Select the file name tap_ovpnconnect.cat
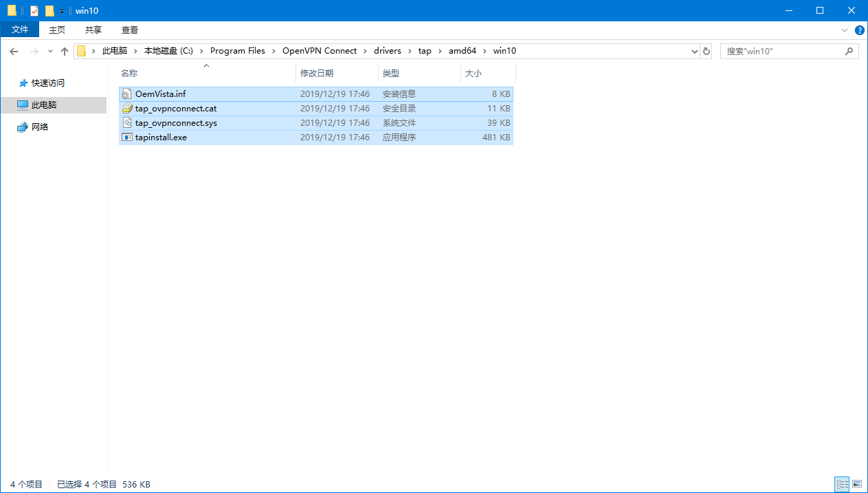The height and width of the screenshot is (493, 868). pyautogui.click(x=176, y=109)
